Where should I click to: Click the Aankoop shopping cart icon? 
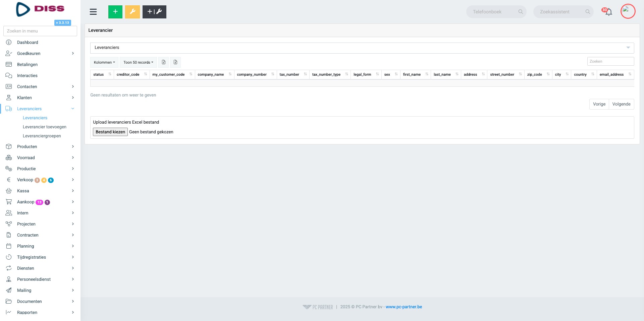(9, 202)
